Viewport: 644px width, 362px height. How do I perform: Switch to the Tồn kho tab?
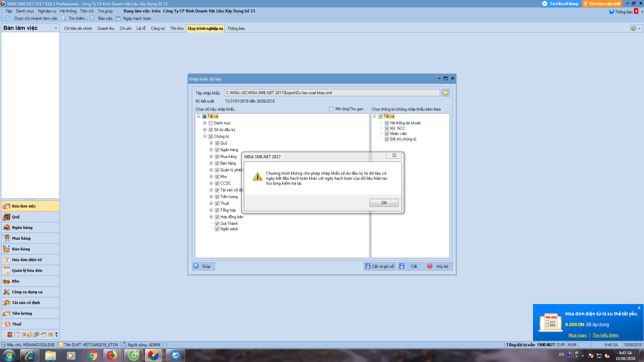point(177,28)
